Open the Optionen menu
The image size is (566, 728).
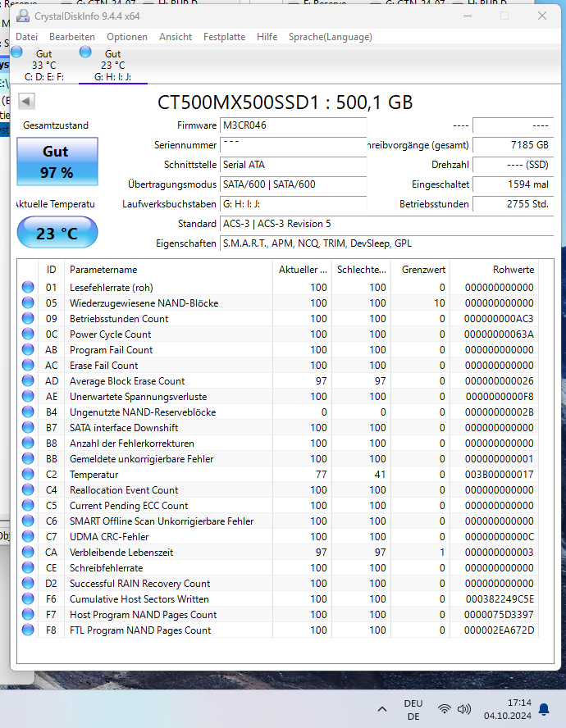(x=127, y=37)
